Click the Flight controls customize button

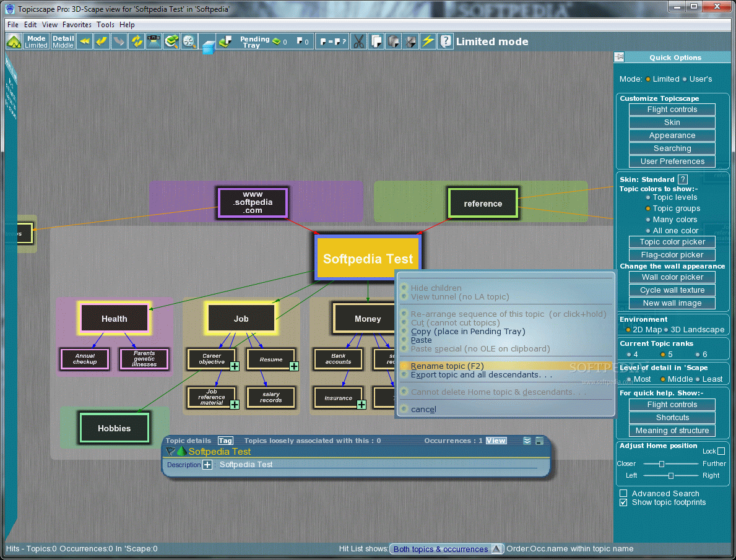(x=672, y=110)
